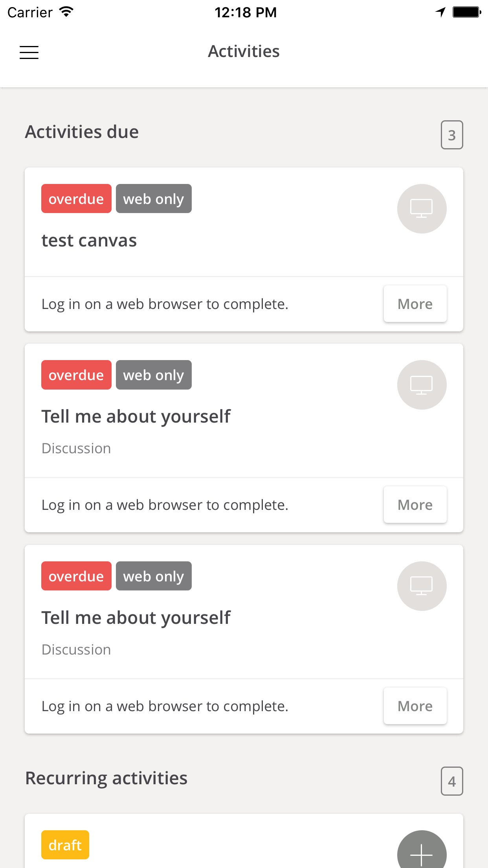The width and height of the screenshot is (488, 868).
Task: Click More on the second activity card
Action: 415,505
